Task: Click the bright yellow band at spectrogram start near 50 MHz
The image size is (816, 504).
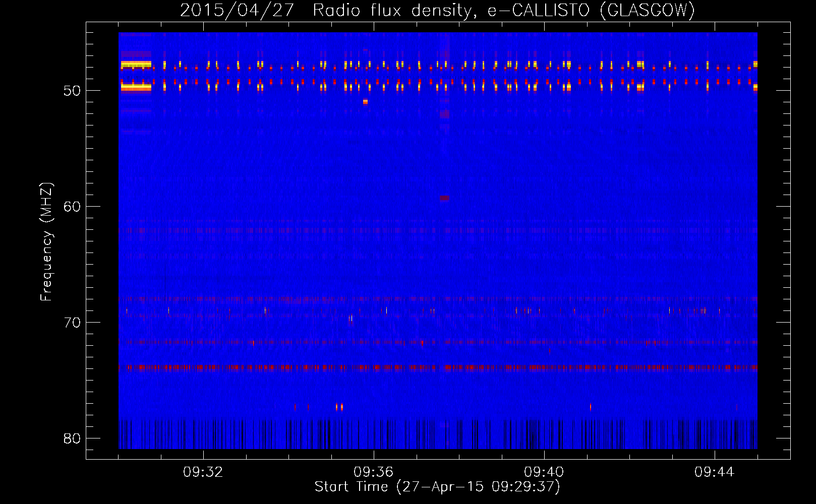Action: tap(135, 87)
